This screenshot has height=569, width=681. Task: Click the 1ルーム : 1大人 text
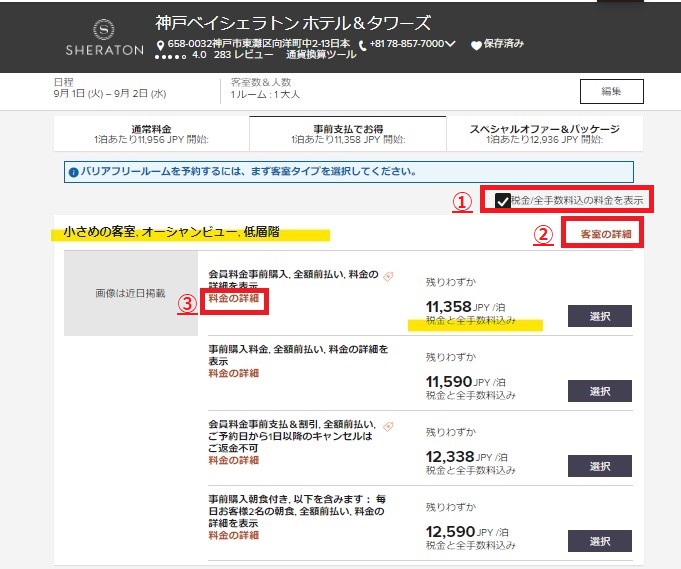pos(265,94)
